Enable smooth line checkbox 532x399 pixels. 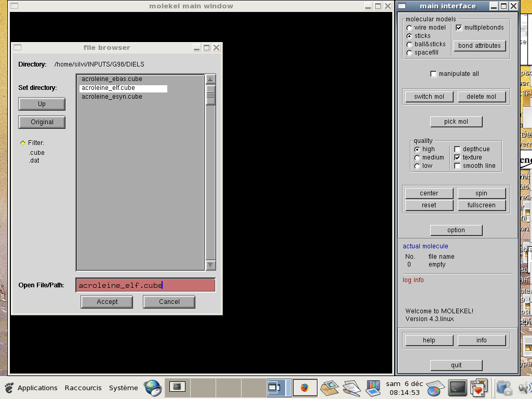[457, 166]
